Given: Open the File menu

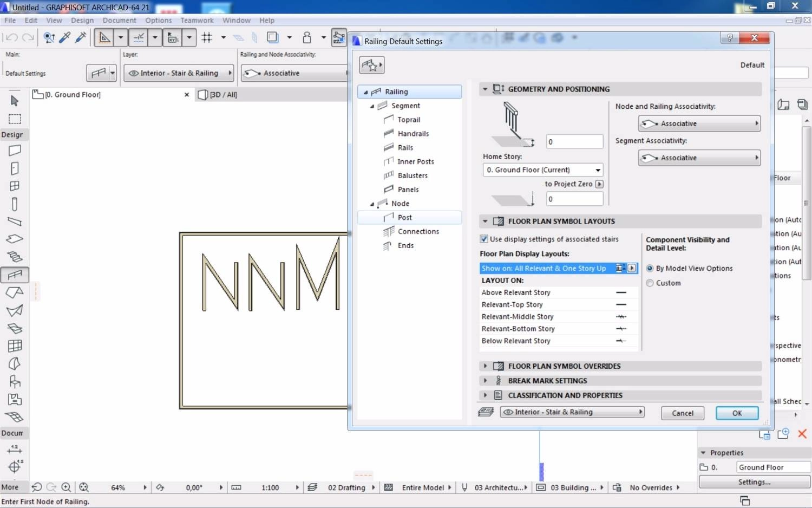Looking at the screenshot, I should pos(10,21).
